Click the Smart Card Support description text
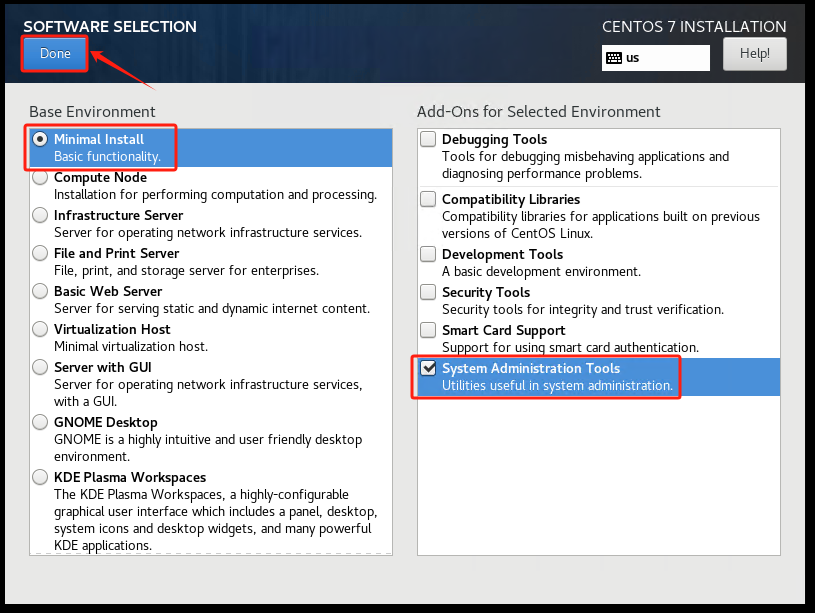Image resolution: width=815 pixels, height=613 pixels. click(x=557, y=348)
